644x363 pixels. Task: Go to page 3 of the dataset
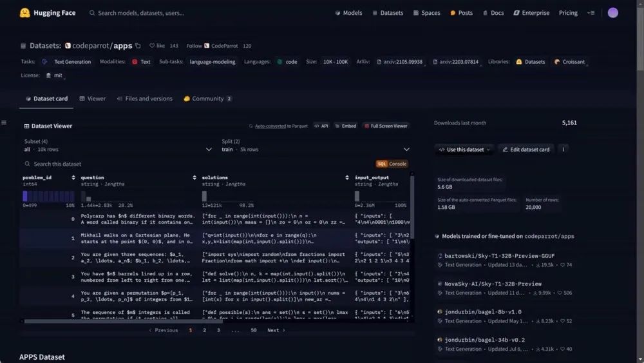pos(218,330)
